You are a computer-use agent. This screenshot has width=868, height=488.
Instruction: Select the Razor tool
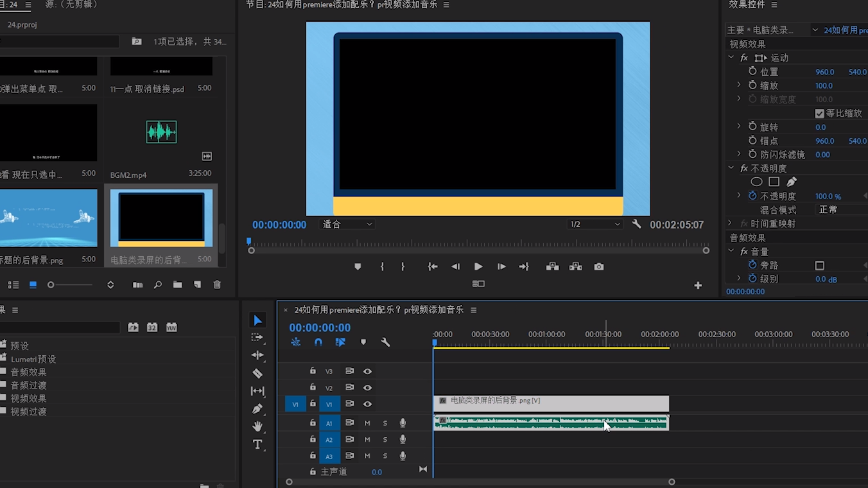pyautogui.click(x=257, y=373)
